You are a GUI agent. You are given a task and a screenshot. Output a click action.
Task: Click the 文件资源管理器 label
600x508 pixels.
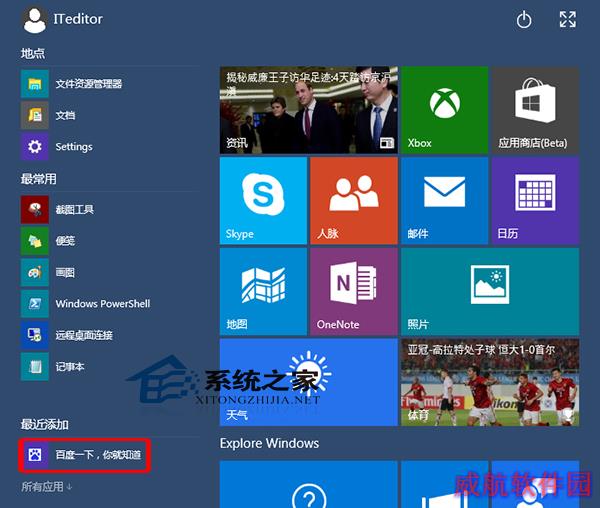click(x=89, y=84)
